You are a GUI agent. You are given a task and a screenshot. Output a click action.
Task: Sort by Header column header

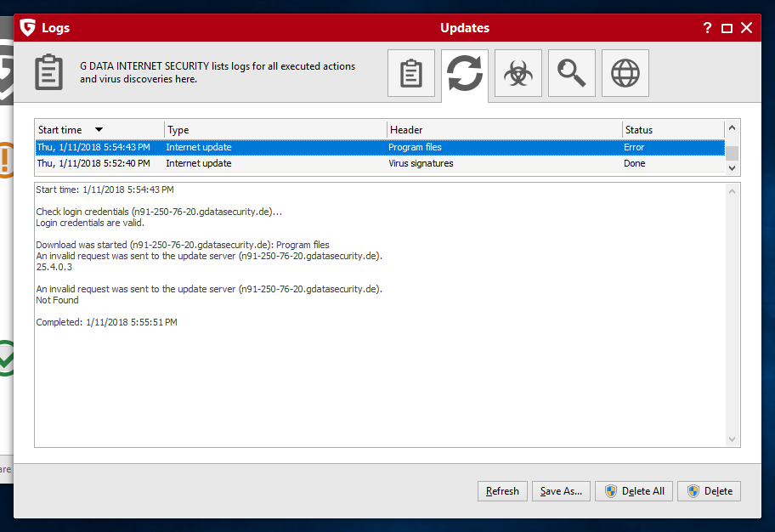click(x=504, y=129)
